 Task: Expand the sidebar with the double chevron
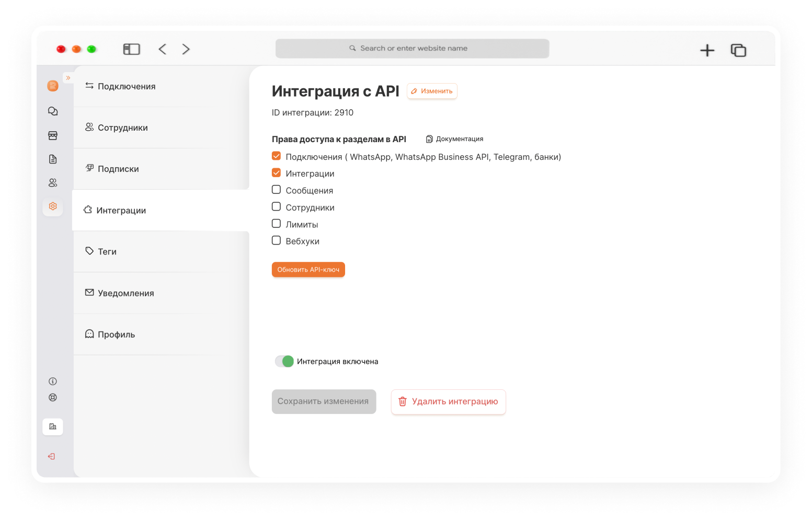pos(68,78)
